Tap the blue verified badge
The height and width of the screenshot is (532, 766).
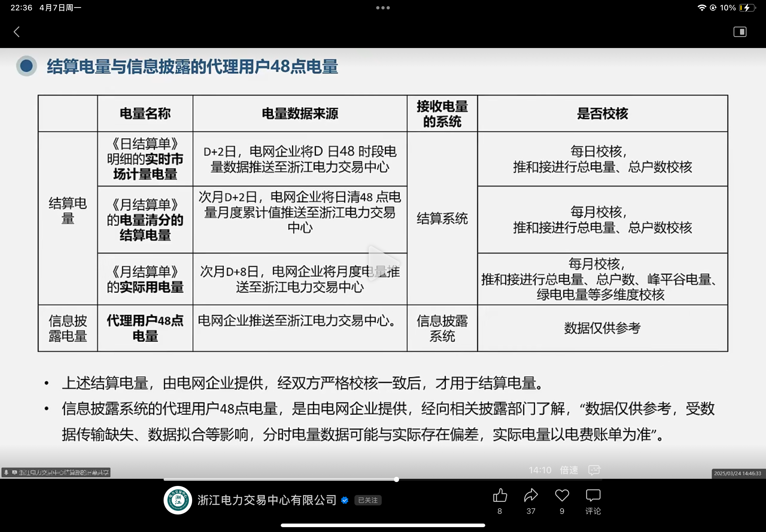pos(345,500)
